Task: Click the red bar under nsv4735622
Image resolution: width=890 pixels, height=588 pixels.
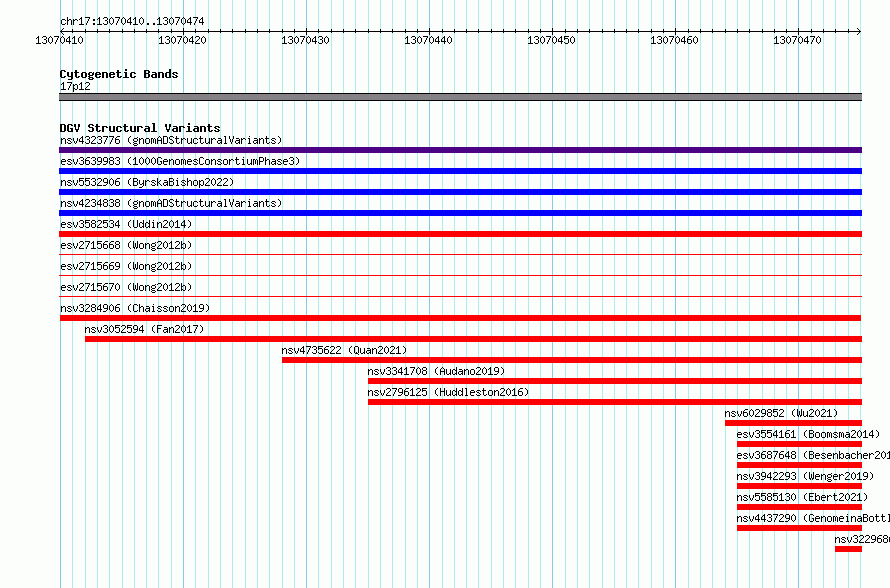Action: click(572, 360)
